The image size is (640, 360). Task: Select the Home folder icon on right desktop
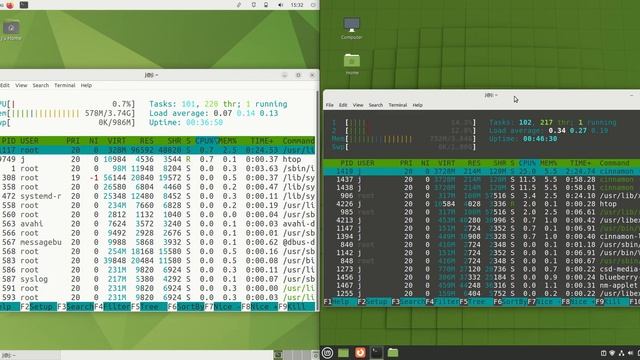tap(352, 64)
